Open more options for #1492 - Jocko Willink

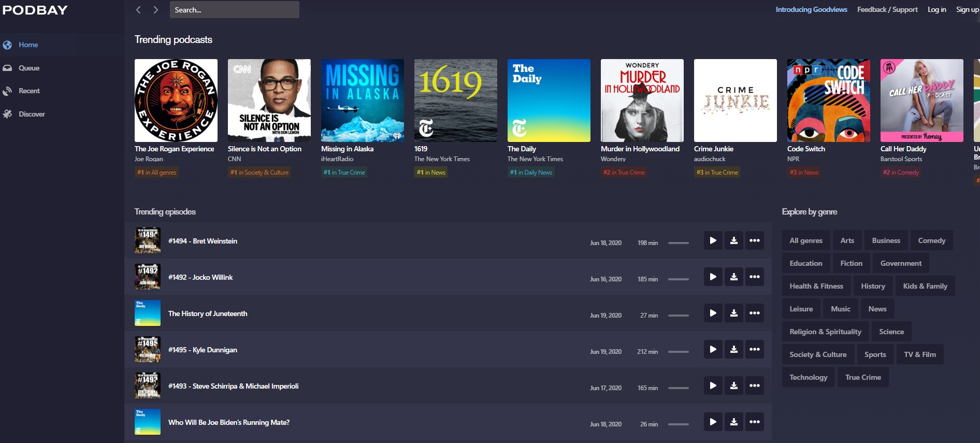point(755,277)
